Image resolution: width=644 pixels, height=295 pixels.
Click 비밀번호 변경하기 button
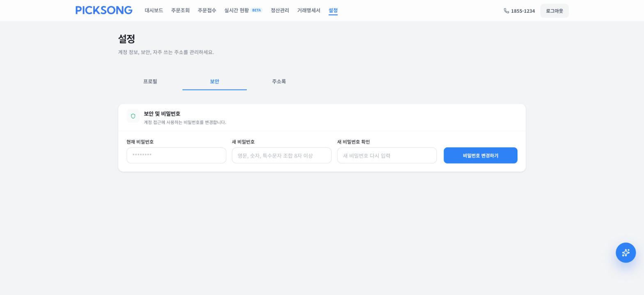481,155
